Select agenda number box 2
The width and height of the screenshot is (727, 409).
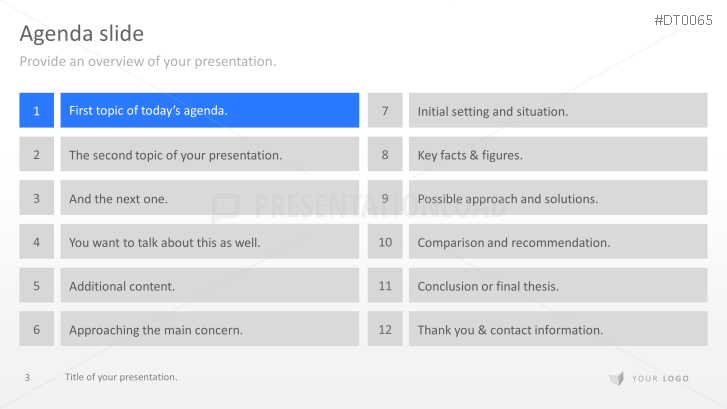pyautogui.click(x=36, y=155)
